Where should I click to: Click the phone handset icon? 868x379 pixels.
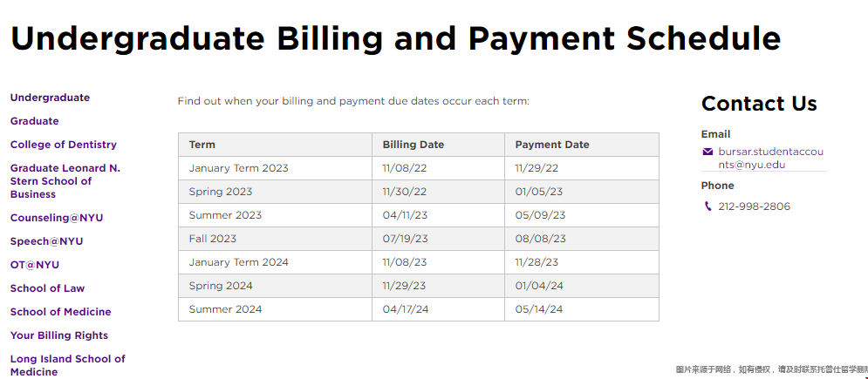pos(707,206)
